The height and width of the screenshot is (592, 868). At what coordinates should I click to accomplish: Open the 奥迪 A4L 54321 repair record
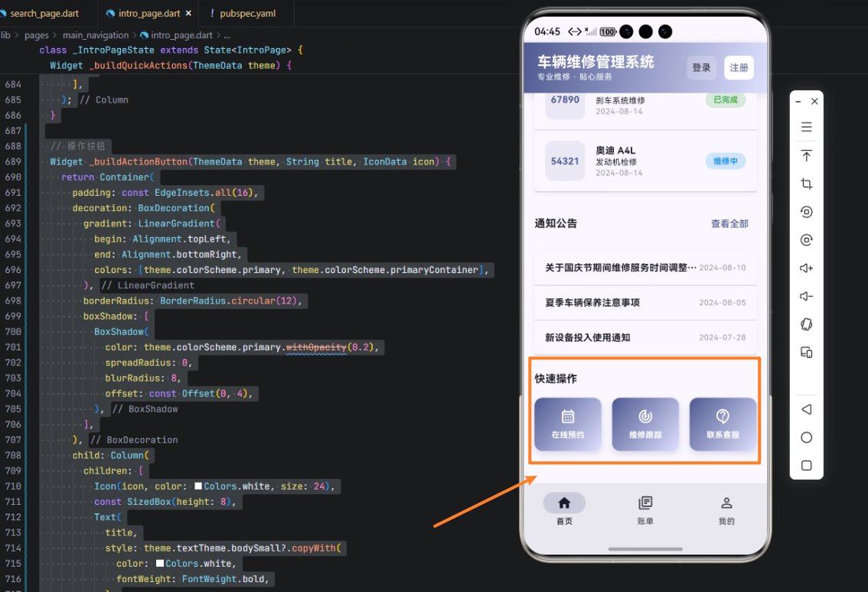645,161
